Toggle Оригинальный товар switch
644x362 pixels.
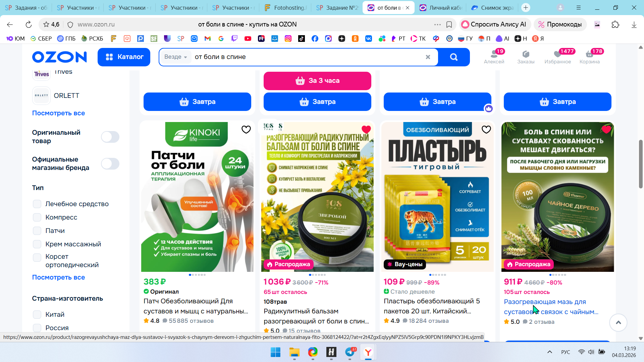[x=110, y=137]
